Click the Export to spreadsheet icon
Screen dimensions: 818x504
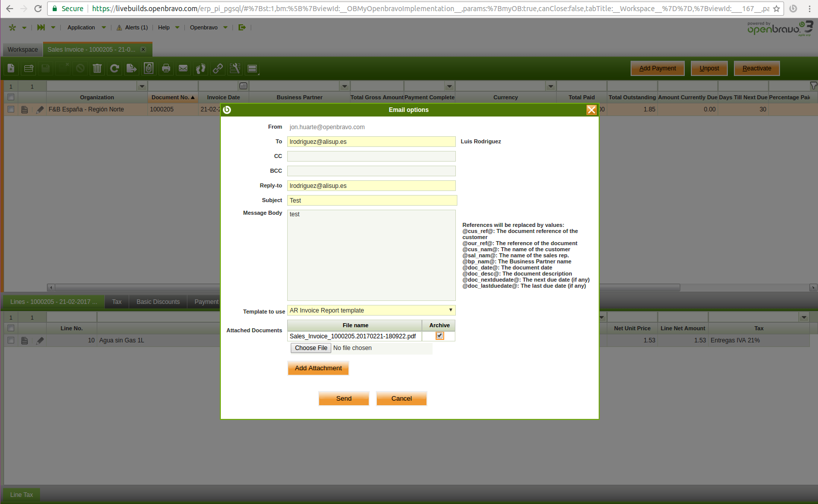[x=132, y=68]
